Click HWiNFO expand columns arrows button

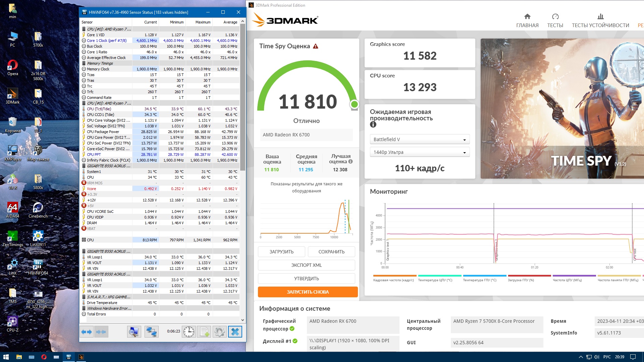[x=87, y=332]
